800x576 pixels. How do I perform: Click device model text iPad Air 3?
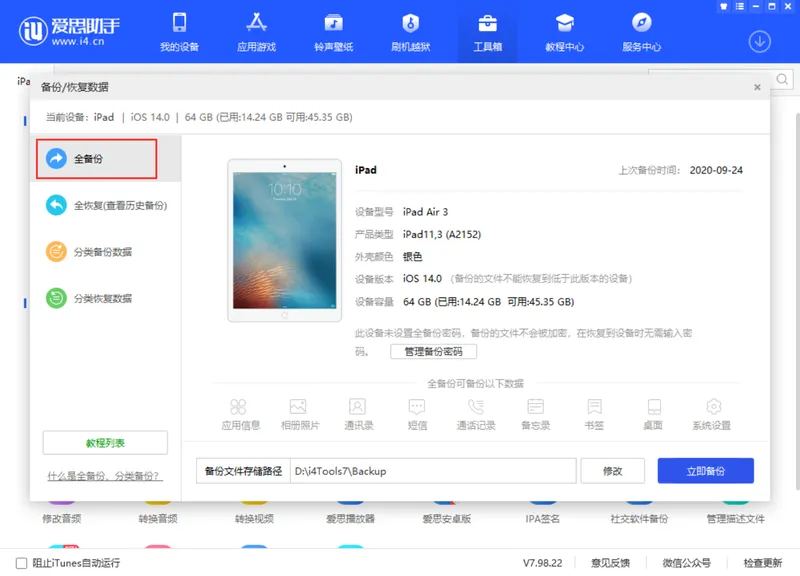click(426, 212)
